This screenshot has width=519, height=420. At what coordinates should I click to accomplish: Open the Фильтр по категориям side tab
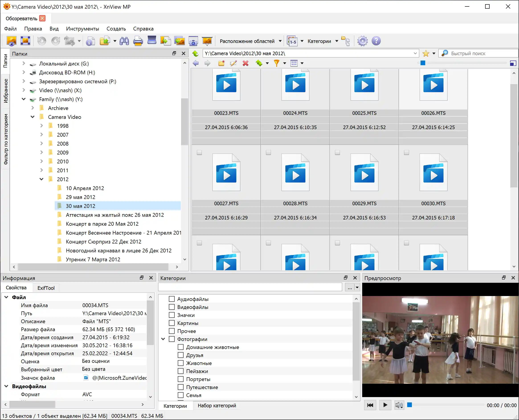point(6,139)
